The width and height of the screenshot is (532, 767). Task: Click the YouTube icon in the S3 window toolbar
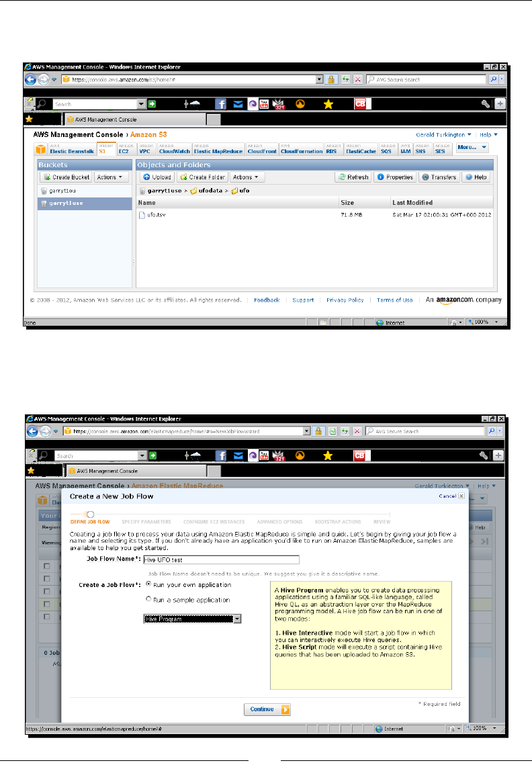pyautogui.click(x=264, y=103)
